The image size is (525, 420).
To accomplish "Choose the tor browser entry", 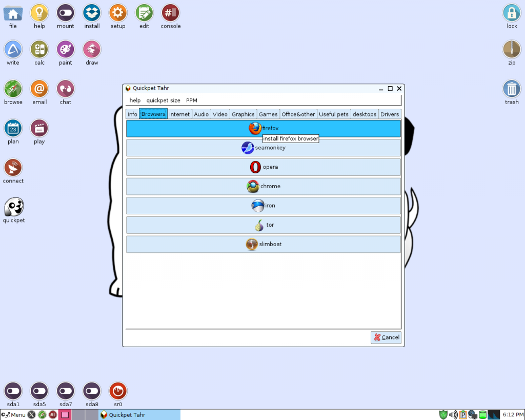I will coord(263,225).
